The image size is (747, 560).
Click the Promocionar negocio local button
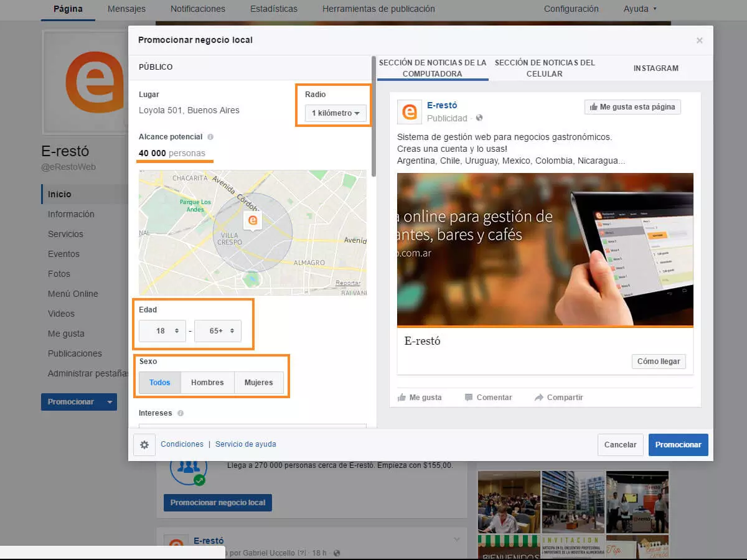coord(218,503)
